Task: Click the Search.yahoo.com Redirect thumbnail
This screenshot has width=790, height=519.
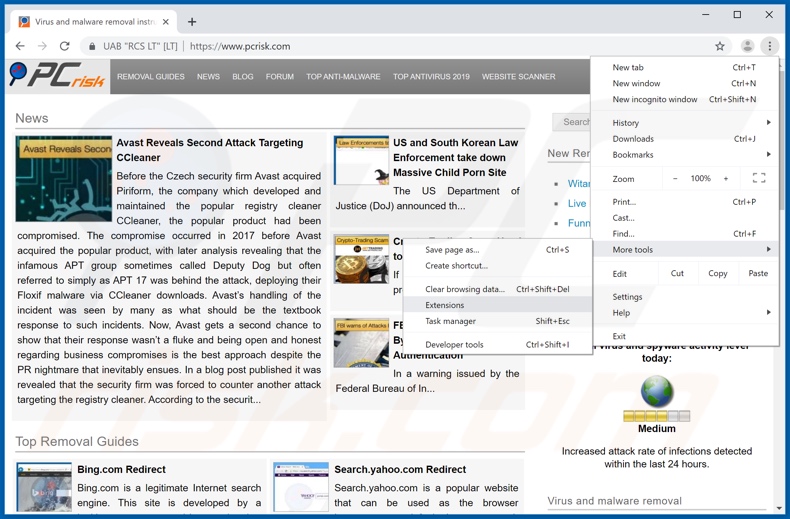Action: [x=301, y=487]
